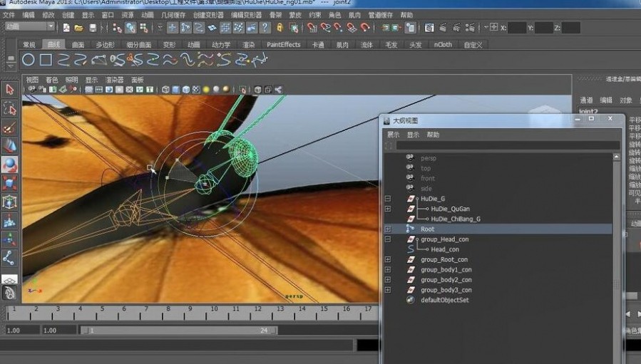Open the menu set dropdown

pyautogui.click(x=30, y=26)
